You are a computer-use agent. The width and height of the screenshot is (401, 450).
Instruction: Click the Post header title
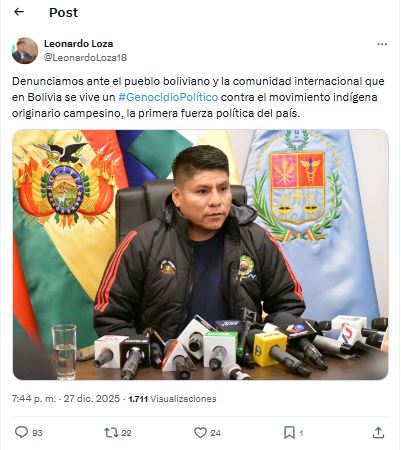tap(64, 13)
